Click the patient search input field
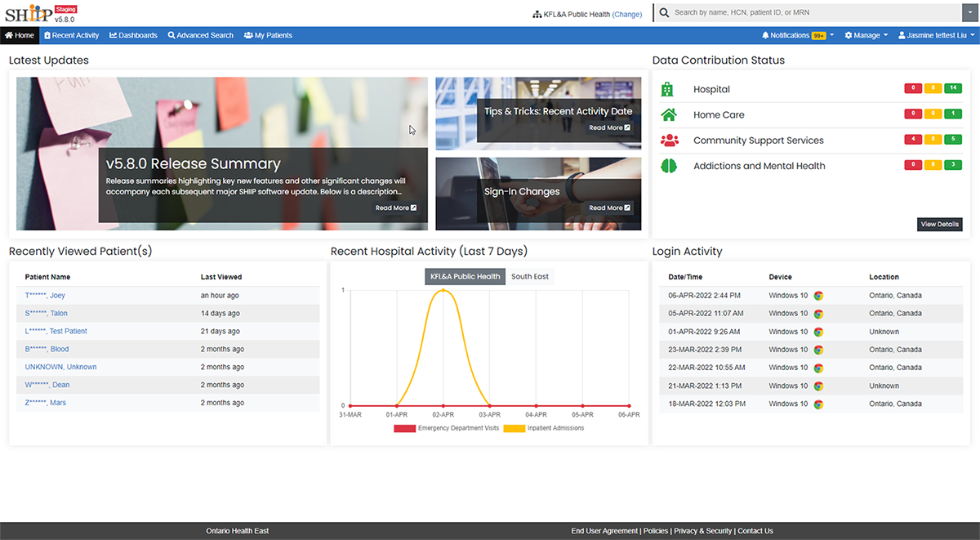980x540 pixels. [816, 13]
